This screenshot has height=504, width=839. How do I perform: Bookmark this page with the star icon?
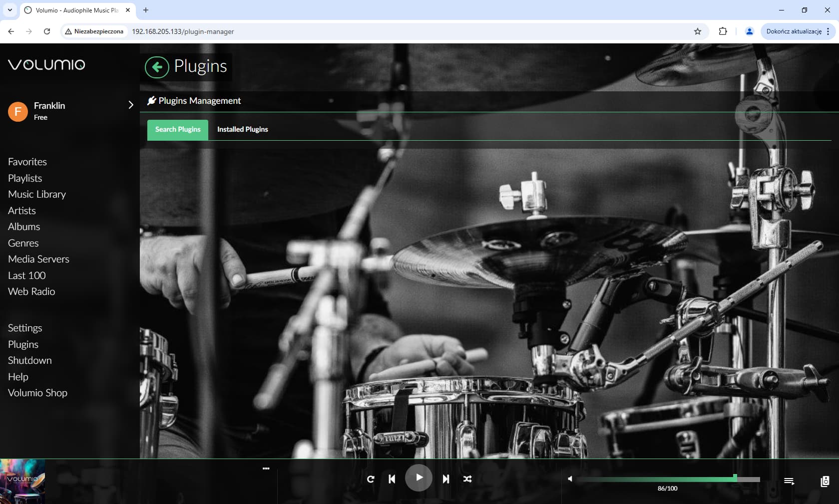[698, 31]
